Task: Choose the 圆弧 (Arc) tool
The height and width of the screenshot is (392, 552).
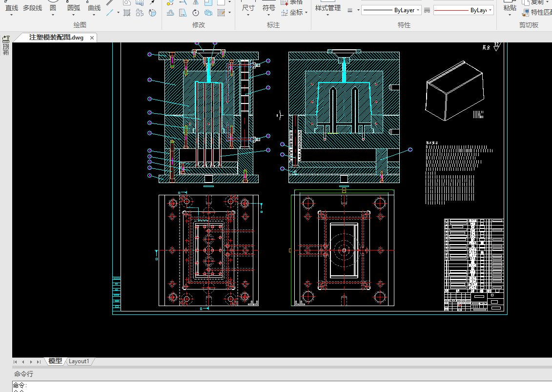Action: click(73, 8)
